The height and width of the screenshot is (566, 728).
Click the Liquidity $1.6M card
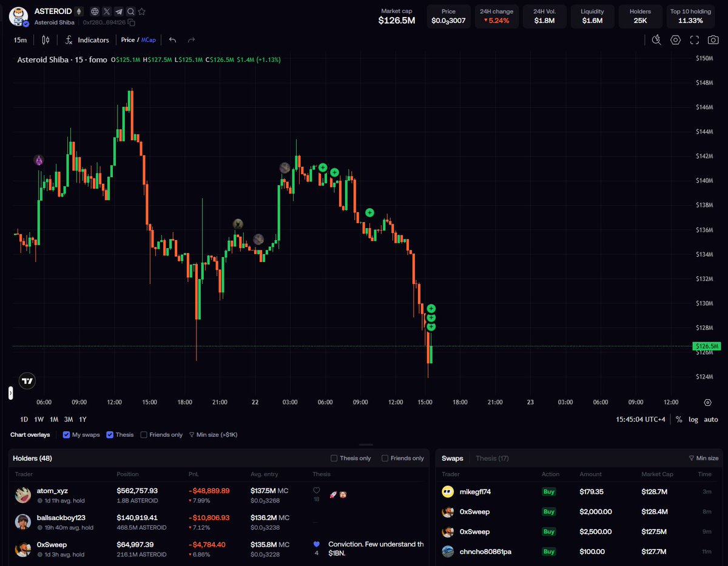592,16
